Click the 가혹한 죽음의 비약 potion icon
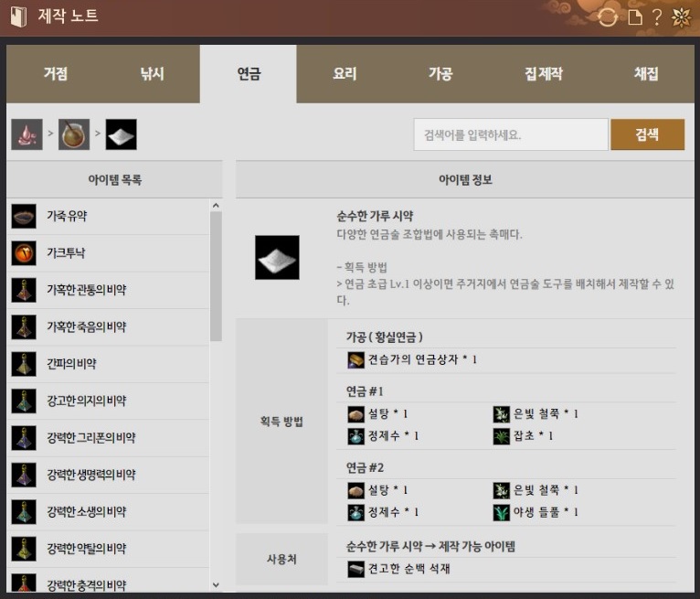 [x=24, y=327]
